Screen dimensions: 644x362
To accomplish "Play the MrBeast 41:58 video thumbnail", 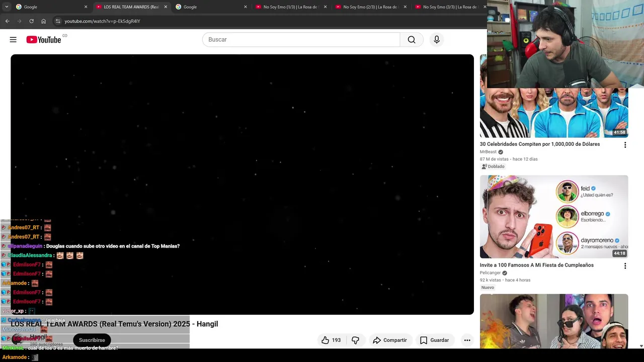I will coord(554,113).
